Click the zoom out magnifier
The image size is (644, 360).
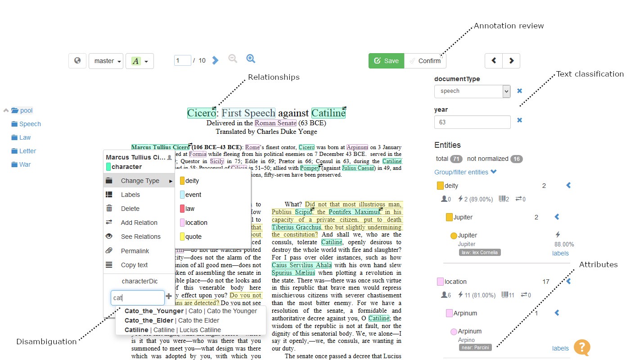233,59
